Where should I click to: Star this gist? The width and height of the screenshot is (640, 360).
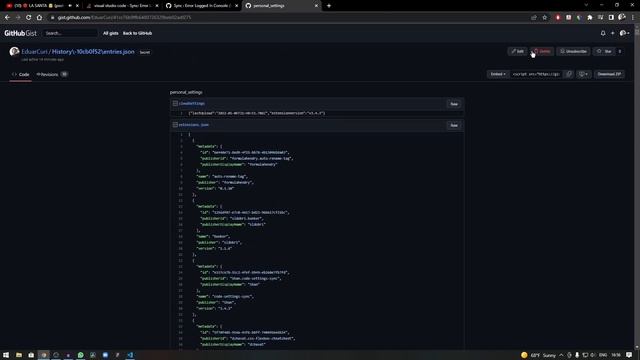(604, 51)
